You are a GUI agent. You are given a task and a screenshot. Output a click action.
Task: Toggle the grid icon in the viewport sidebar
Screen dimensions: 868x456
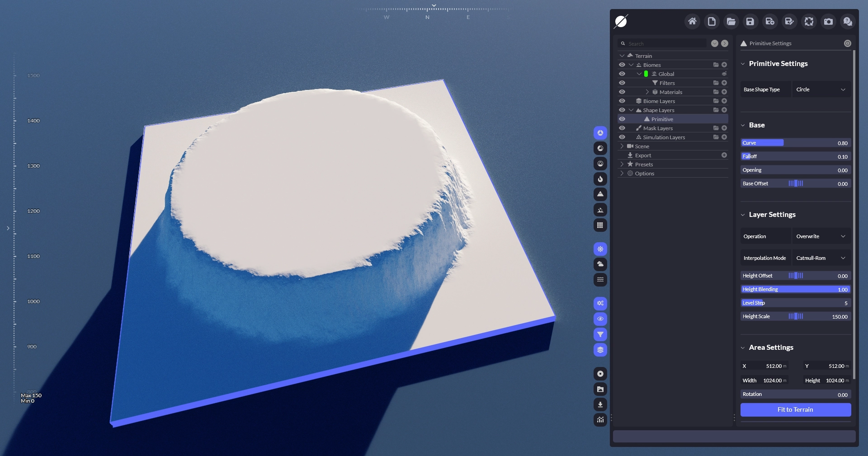600,225
